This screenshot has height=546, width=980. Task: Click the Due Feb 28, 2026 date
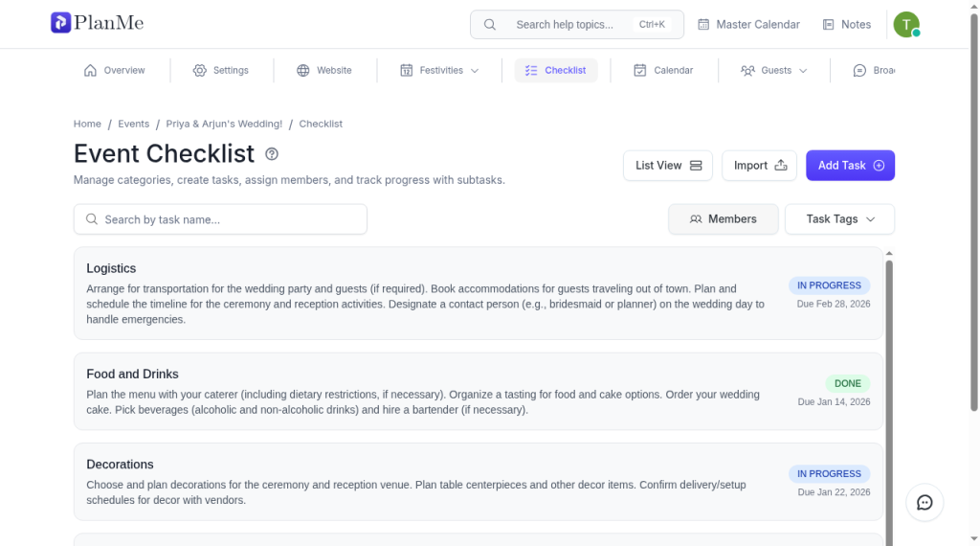834,304
